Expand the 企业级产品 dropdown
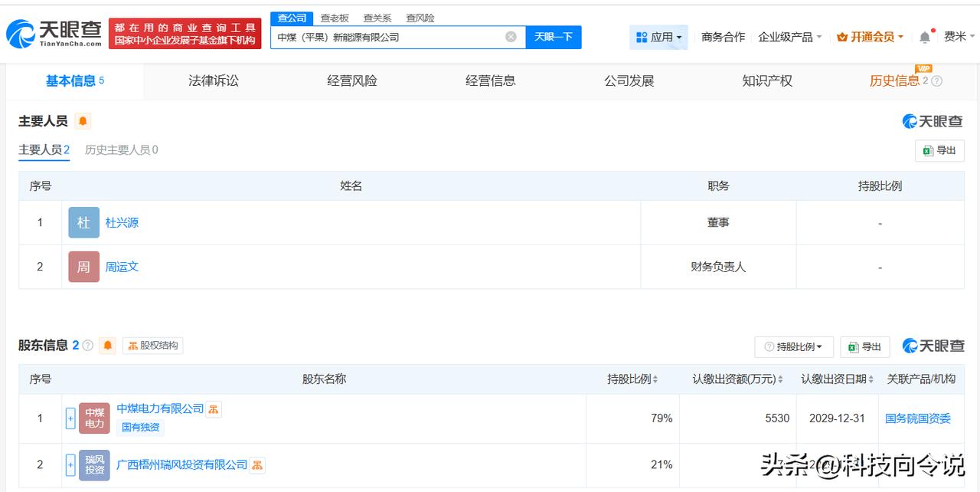Image resolution: width=980 pixels, height=492 pixels. 790,37
